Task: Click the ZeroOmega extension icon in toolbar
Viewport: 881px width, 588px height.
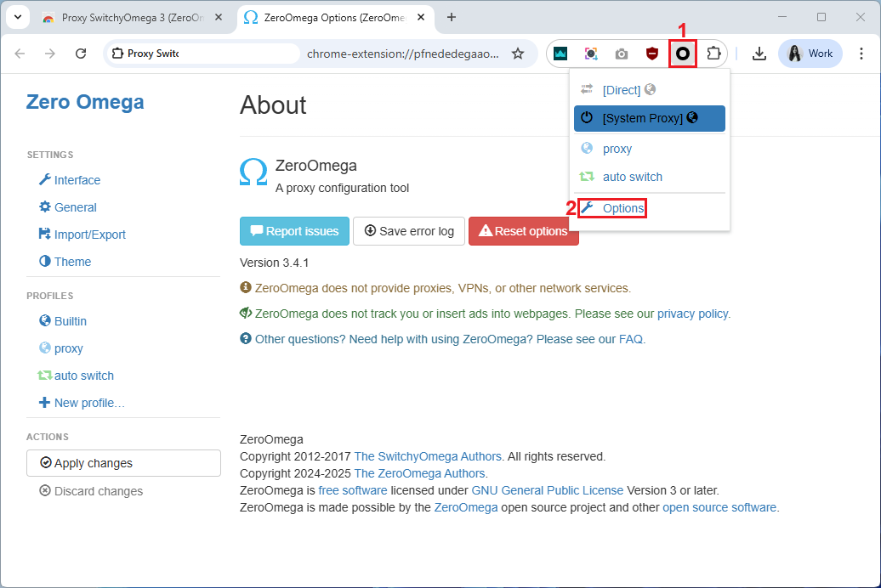Action: pyautogui.click(x=682, y=54)
